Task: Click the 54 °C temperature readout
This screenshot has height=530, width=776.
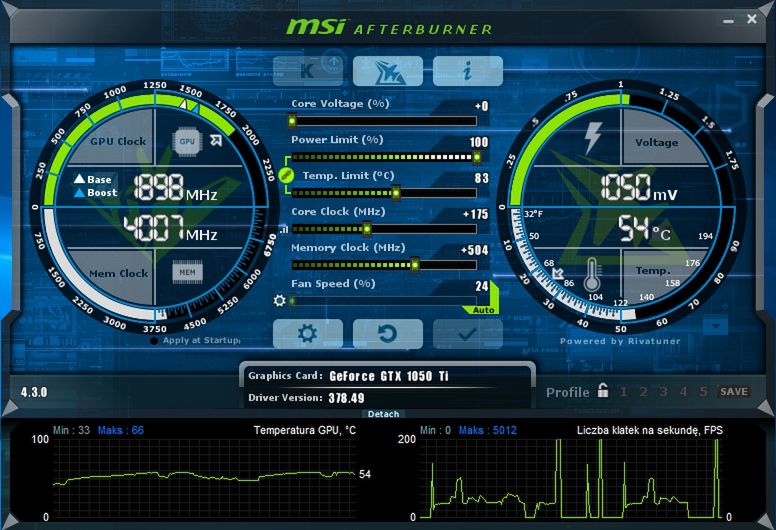Action: [x=645, y=229]
